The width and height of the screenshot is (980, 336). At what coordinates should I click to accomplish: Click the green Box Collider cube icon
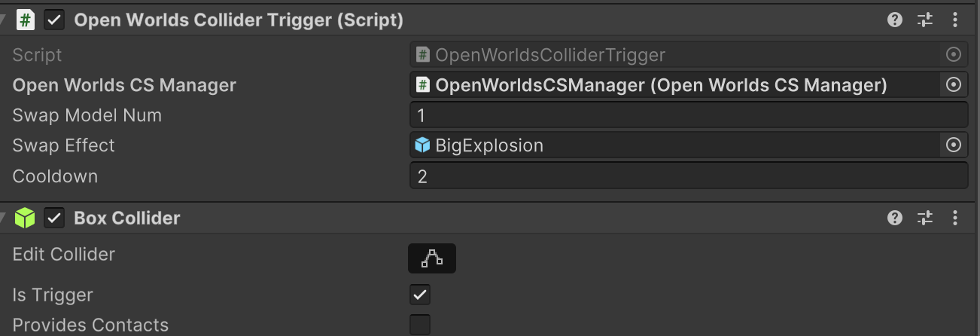point(25,218)
